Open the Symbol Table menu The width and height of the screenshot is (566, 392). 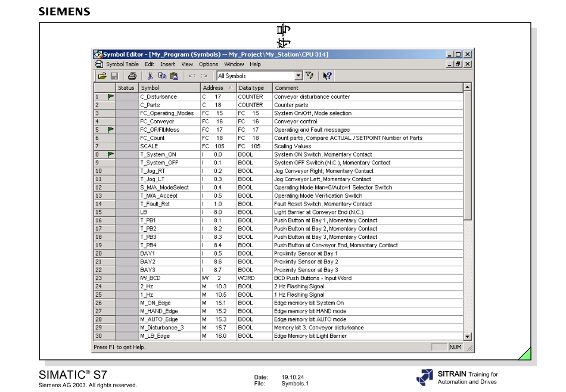[x=122, y=64]
